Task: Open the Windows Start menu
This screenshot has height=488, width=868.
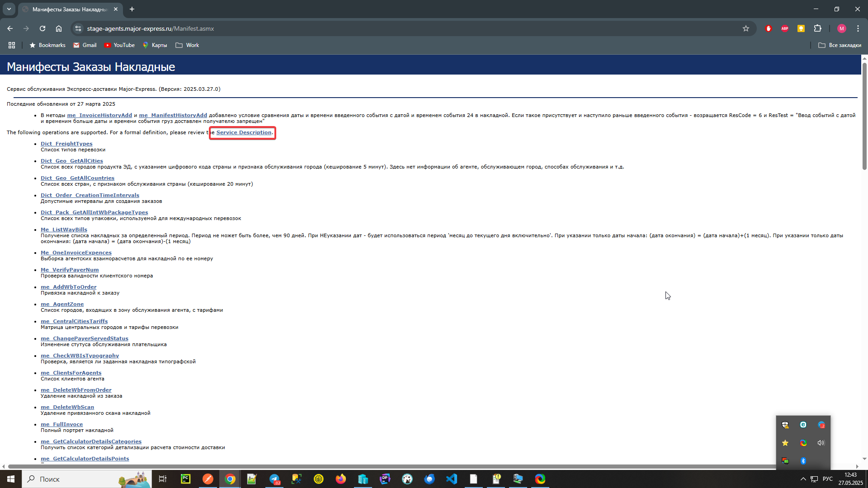Action: coord(11,479)
